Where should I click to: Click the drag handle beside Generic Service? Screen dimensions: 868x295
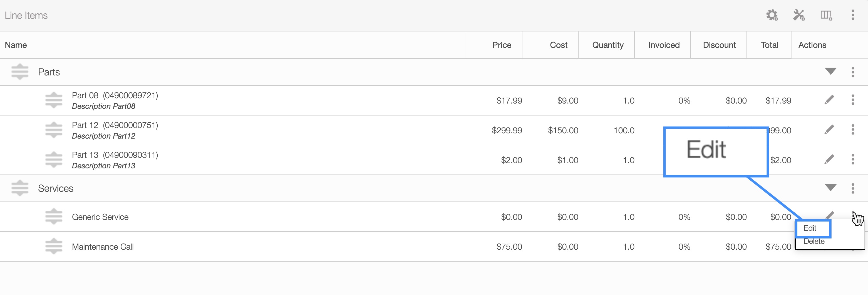click(x=54, y=217)
